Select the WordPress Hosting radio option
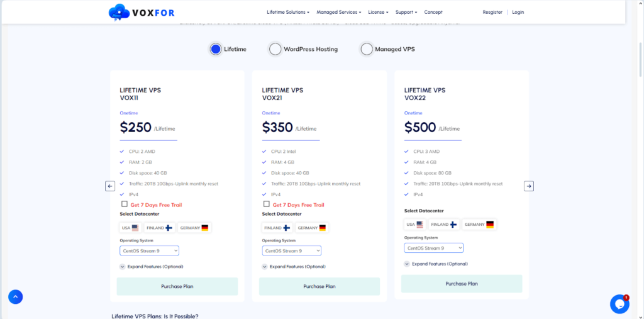Image resolution: width=644 pixels, height=319 pixels. (x=275, y=49)
